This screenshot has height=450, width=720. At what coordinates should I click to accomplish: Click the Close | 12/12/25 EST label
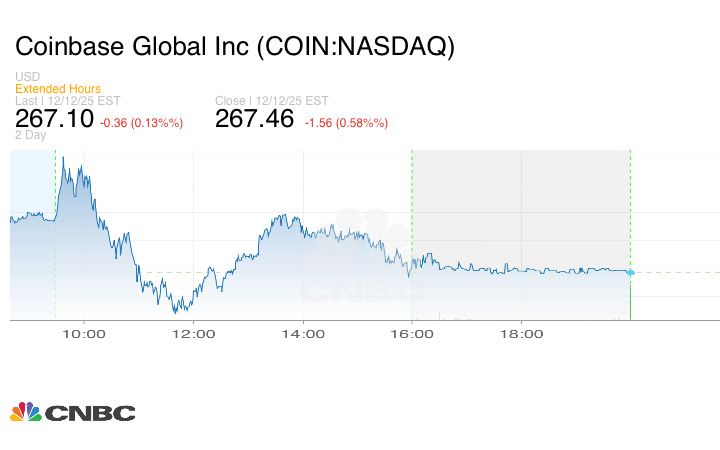click(273, 100)
